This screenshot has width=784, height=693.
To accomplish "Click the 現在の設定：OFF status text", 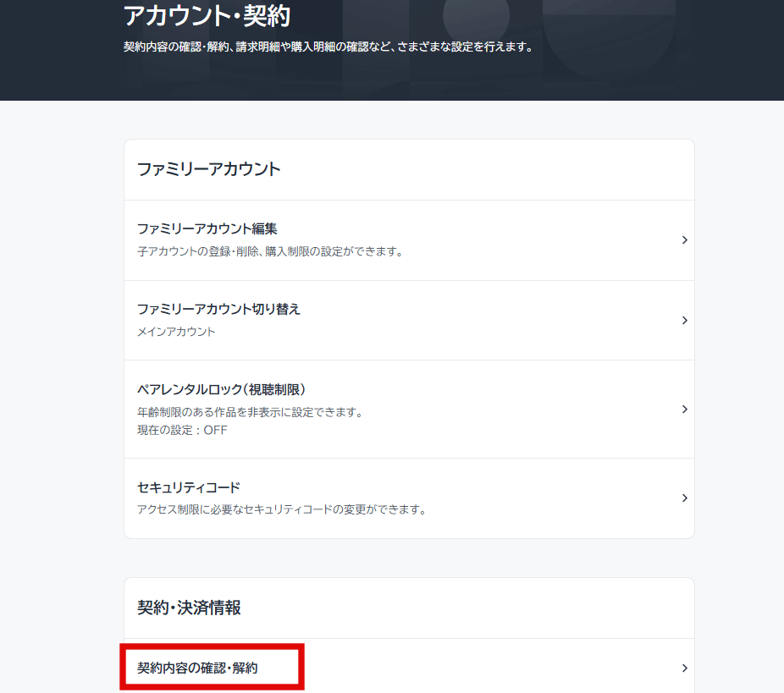I will coord(182,430).
